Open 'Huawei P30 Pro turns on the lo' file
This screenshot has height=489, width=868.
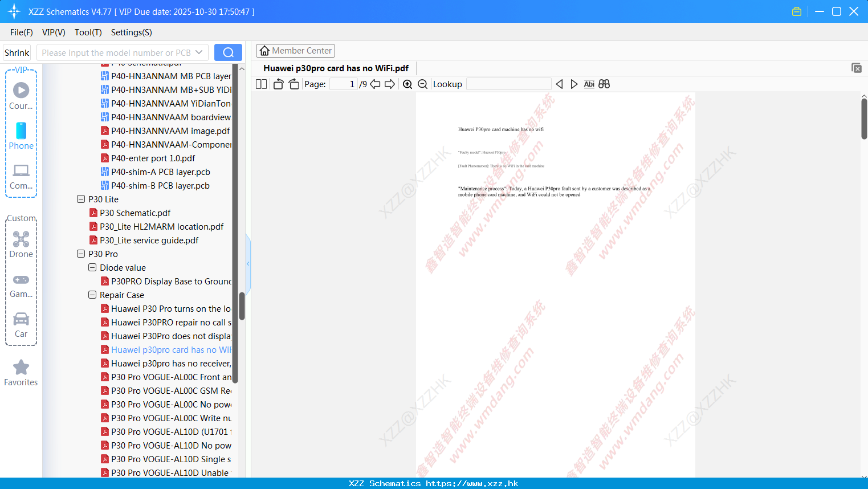pyautogui.click(x=166, y=309)
